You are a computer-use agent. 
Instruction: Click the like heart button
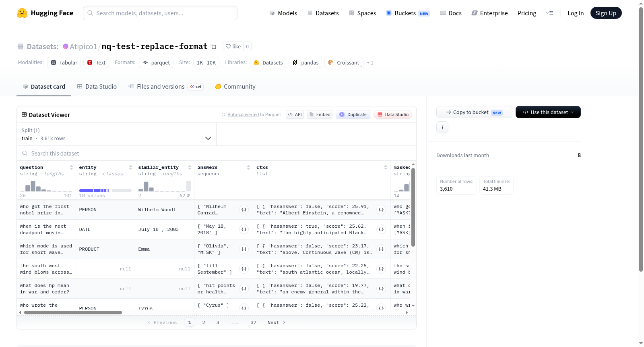coord(233,46)
